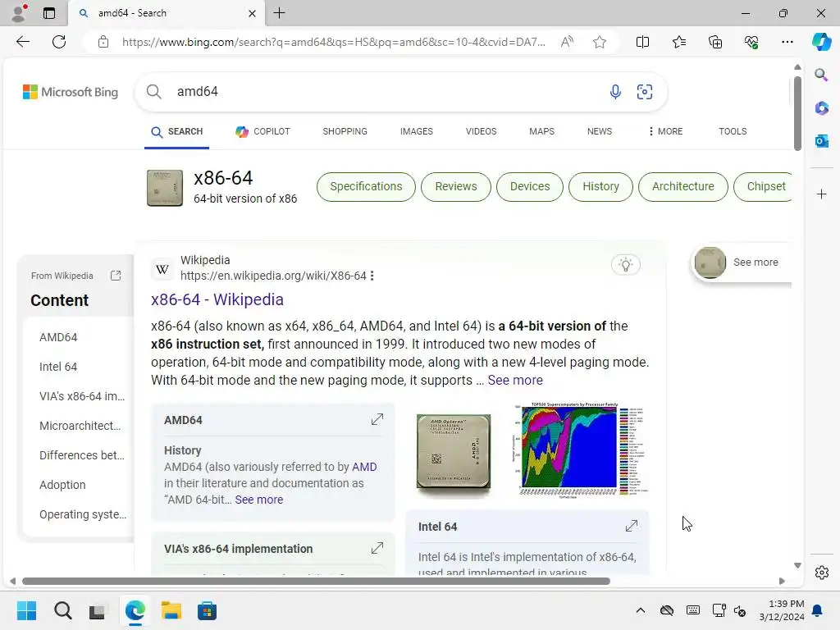
Task: Switch to the IMAGES tab
Action: 416,131
